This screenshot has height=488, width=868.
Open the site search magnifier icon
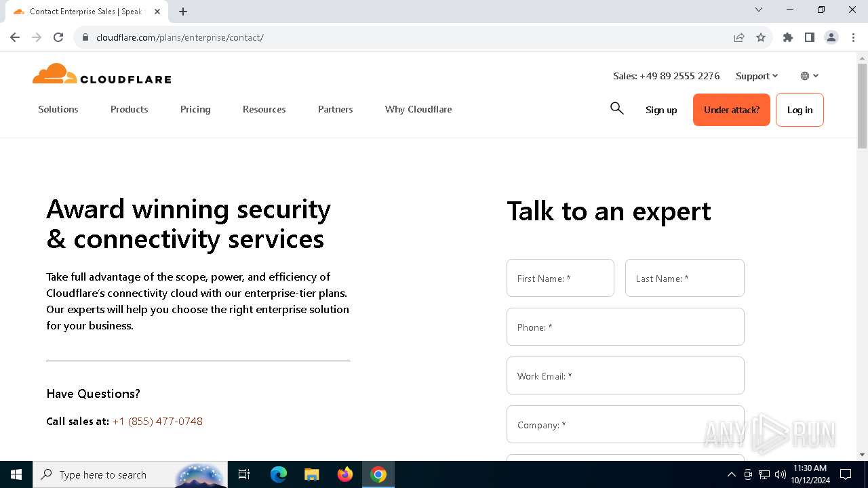[x=616, y=108]
